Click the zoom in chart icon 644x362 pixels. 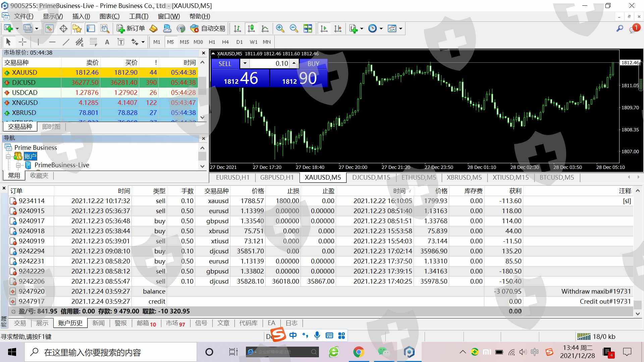pyautogui.click(x=280, y=28)
